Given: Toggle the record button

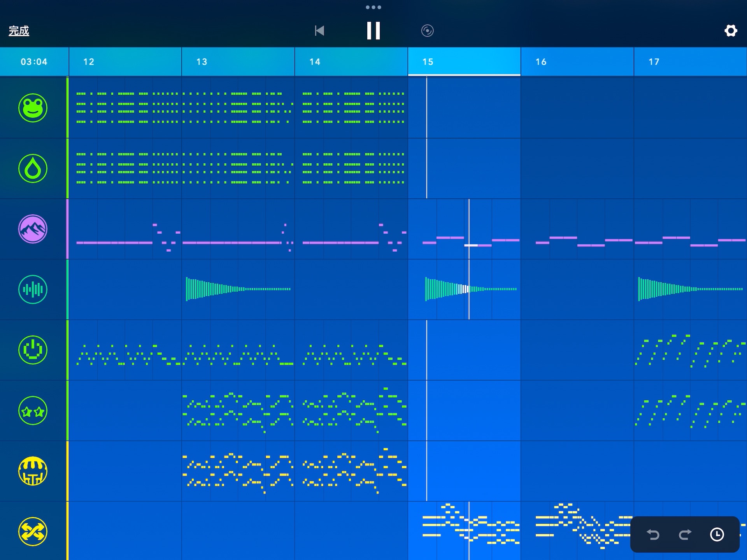Looking at the screenshot, I should [427, 31].
